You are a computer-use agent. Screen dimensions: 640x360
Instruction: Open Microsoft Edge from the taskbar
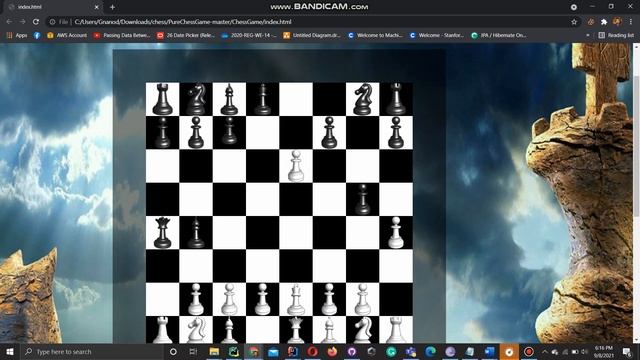430,351
